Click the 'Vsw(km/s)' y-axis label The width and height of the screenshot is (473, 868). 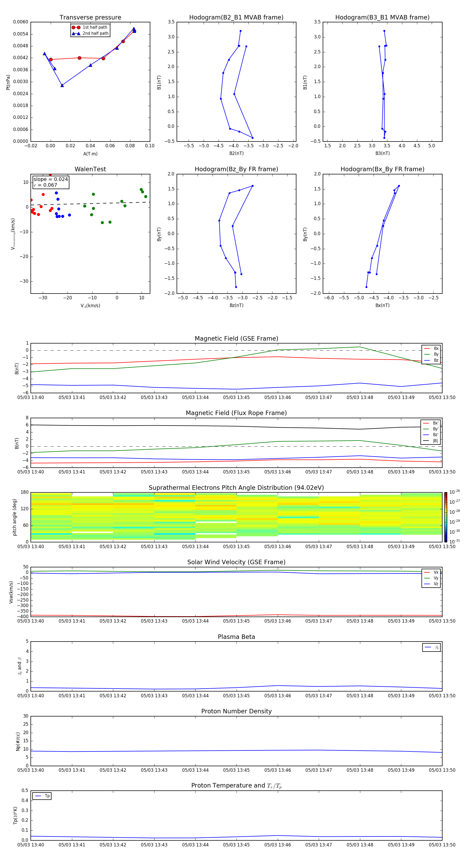point(11,592)
